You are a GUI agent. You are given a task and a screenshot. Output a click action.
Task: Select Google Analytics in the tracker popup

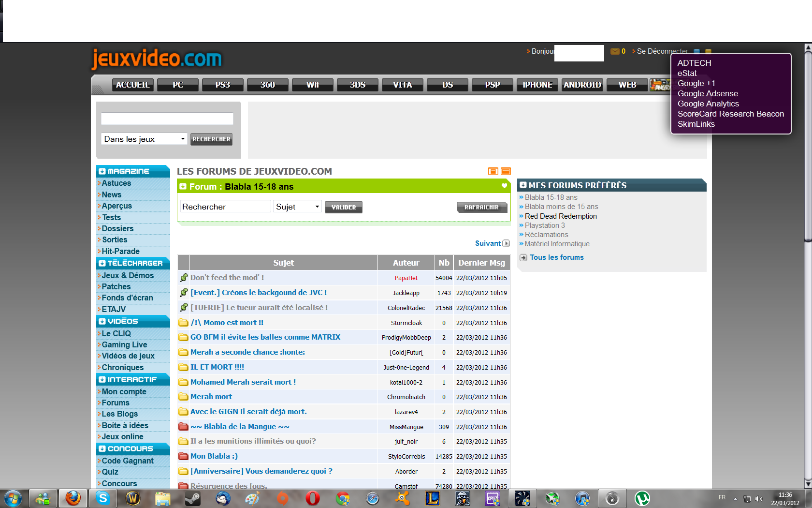[x=708, y=104]
